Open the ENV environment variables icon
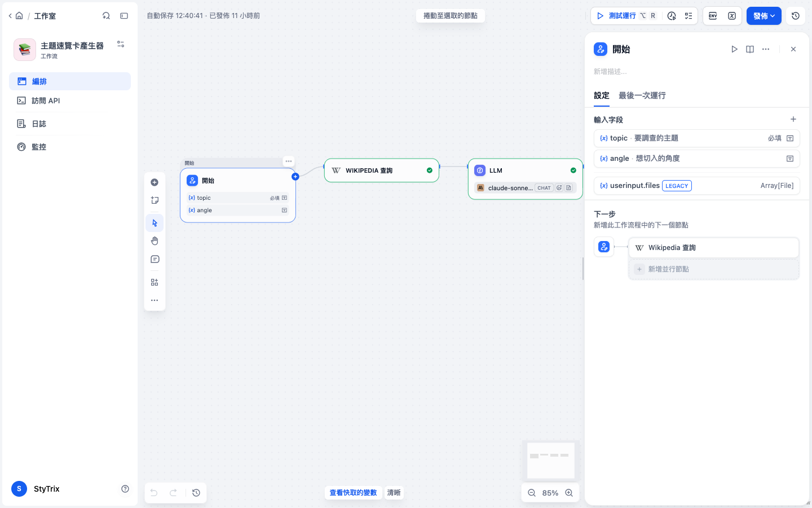Screen dimensions: 812x508 click(713, 16)
